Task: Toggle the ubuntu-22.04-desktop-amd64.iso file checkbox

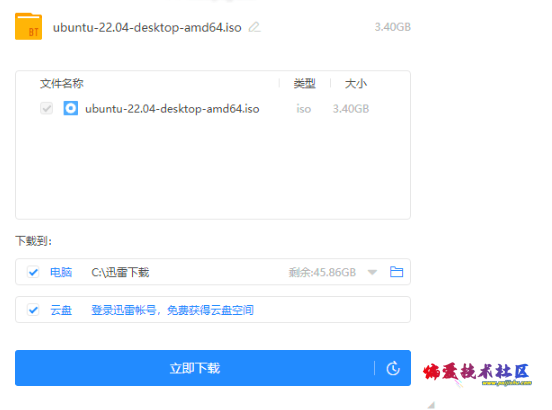Action: tap(46, 108)
